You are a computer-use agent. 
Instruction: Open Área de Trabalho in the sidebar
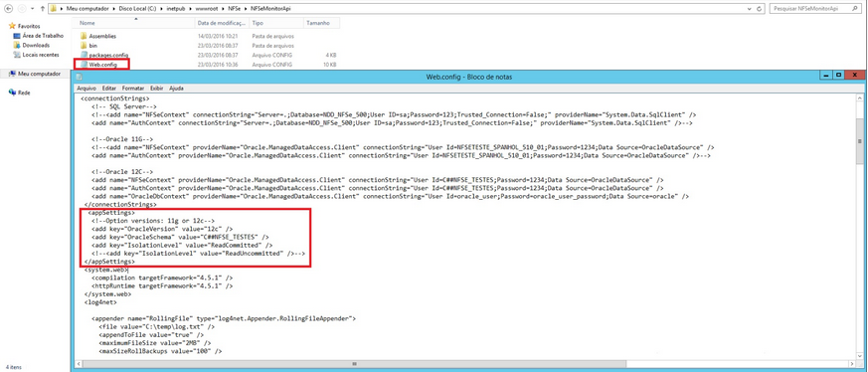pyautogui.click(x=43, y=36)
